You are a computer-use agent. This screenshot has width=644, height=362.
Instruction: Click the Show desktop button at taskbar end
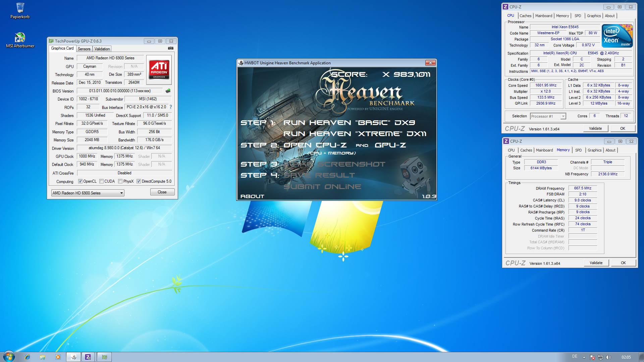pyautogui.click(x=641, y=357)
